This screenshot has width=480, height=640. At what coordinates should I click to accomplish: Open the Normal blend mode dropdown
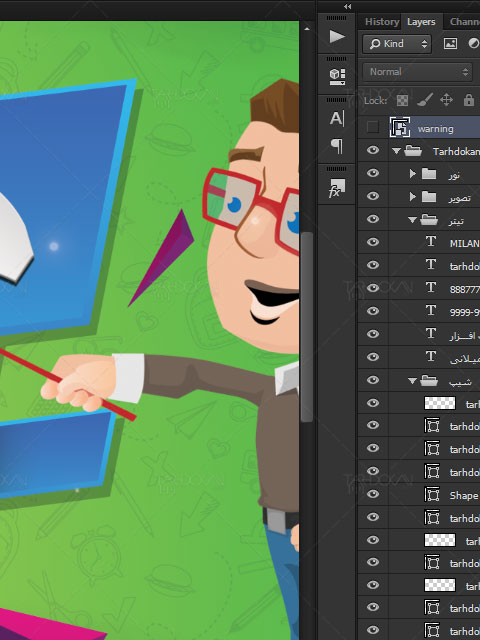click(x=418, y=72)
